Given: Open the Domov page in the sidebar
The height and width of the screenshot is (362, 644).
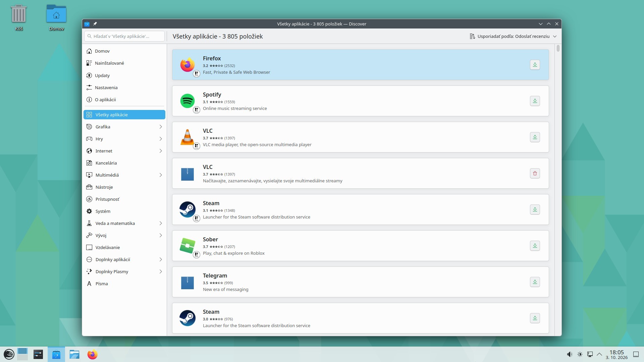Looking at the screenshot, I should [x=124, y=51].
